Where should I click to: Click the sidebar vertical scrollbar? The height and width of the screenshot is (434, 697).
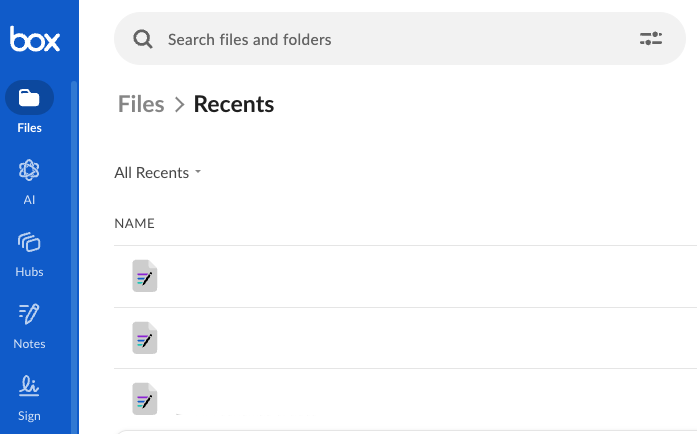(x=74, y=250)
